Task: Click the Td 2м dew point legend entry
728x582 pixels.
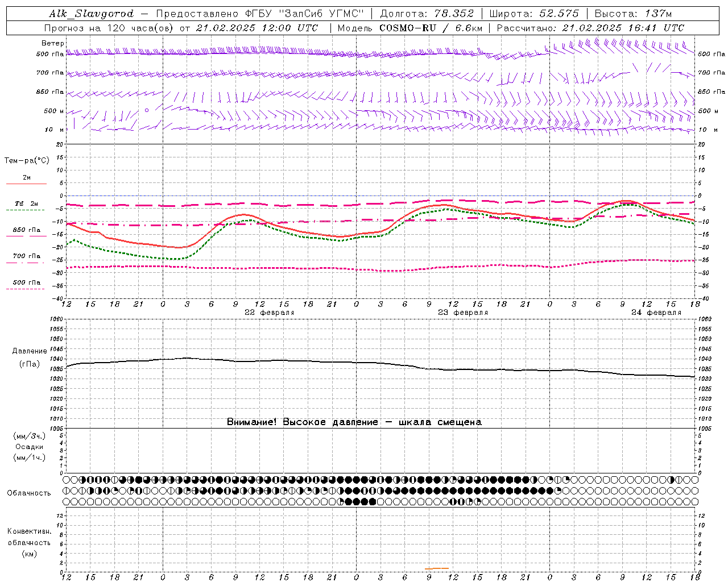Action: (x=27, y=203)
